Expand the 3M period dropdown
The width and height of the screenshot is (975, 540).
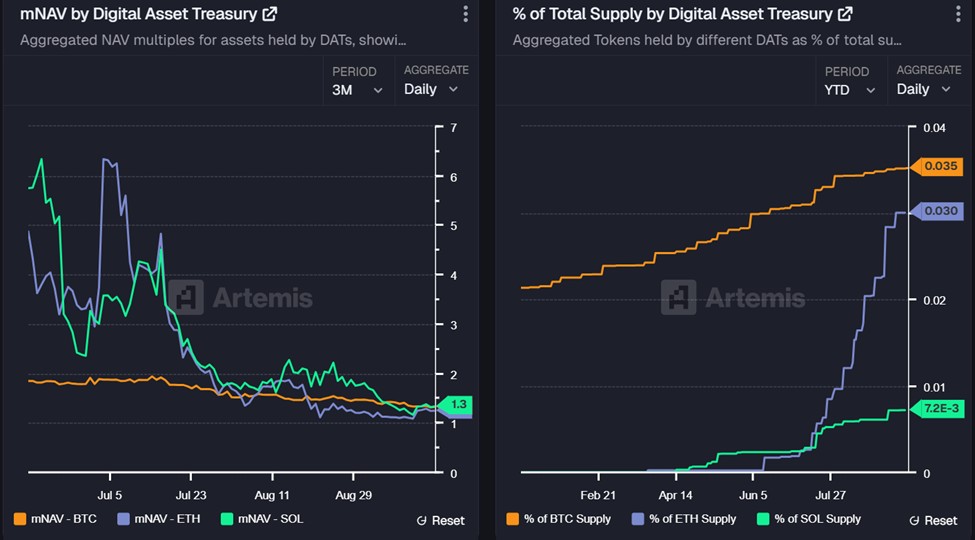pyautogui.click(x=357, y=89)
